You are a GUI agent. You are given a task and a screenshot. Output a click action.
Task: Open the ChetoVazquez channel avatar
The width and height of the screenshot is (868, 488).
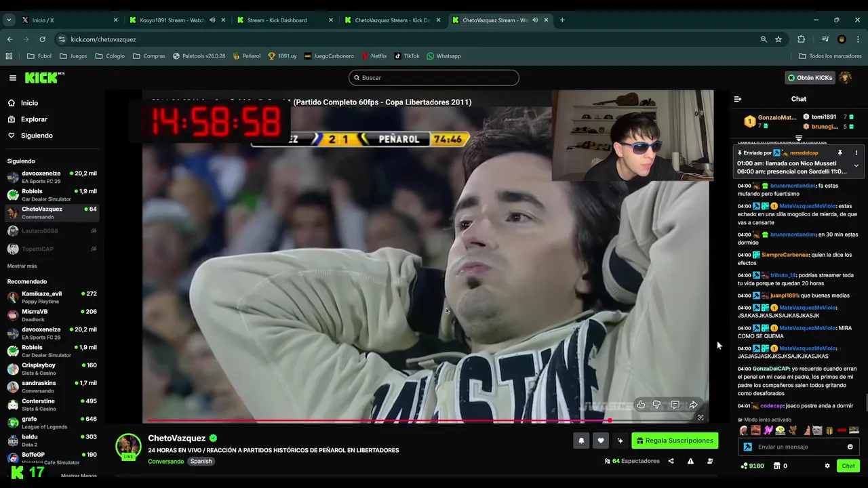coord(128,446)
